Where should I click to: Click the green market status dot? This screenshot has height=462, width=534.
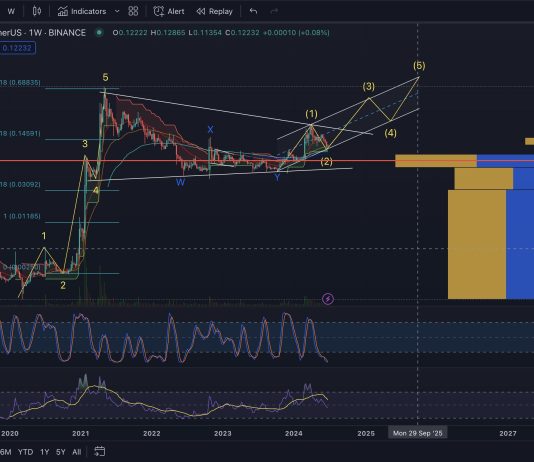click(x=99, y=33)
